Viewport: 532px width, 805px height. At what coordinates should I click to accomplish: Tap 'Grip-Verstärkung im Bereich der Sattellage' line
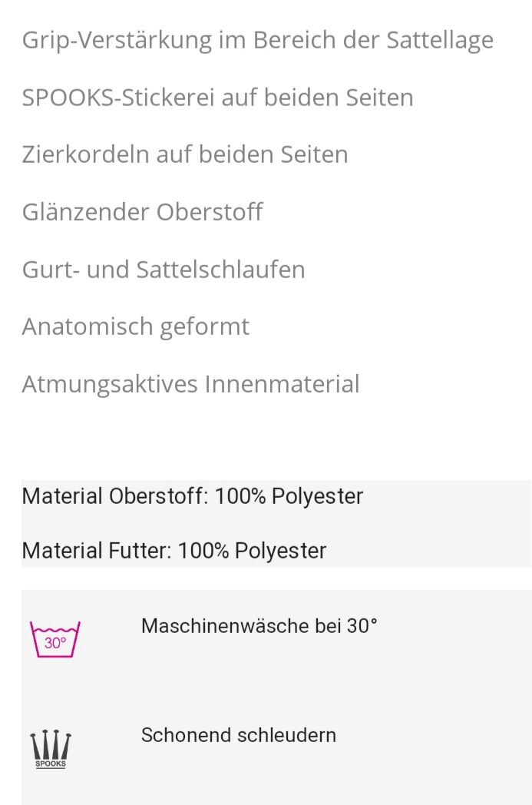tap(257, 40)
